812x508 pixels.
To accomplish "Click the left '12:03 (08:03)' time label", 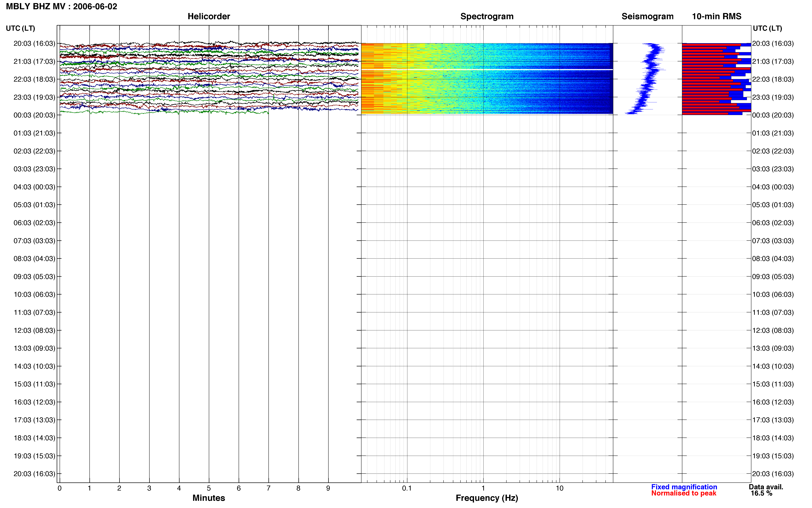I will [34, 330].
